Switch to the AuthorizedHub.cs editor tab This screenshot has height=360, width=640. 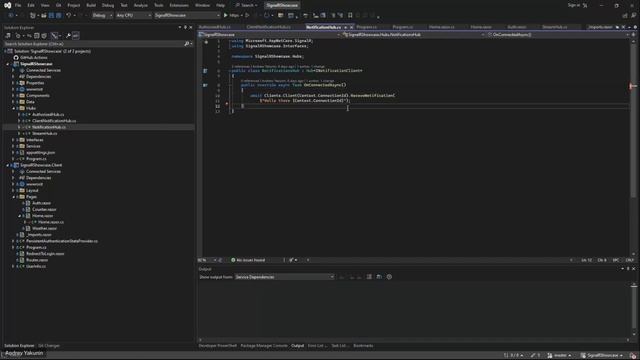point(214,27)
